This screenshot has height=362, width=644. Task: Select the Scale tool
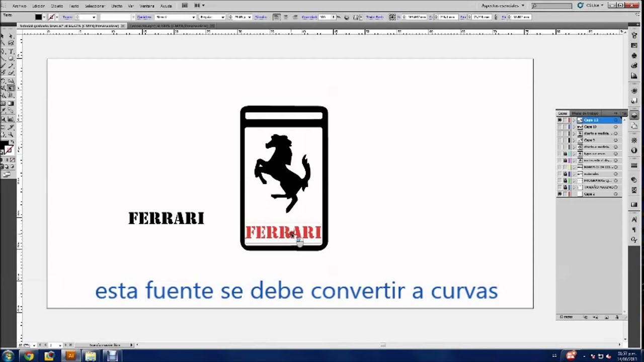click(11, 80)
